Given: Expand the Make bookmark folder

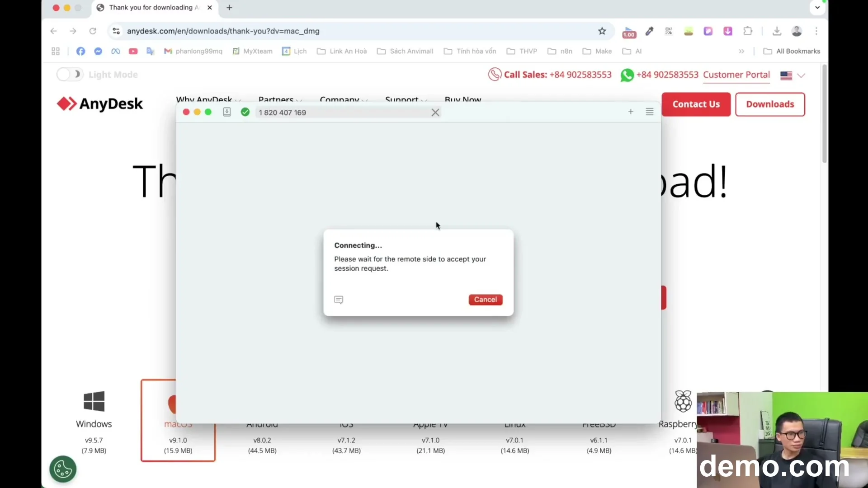Looking at the screenshot, I should pos(597,52).
